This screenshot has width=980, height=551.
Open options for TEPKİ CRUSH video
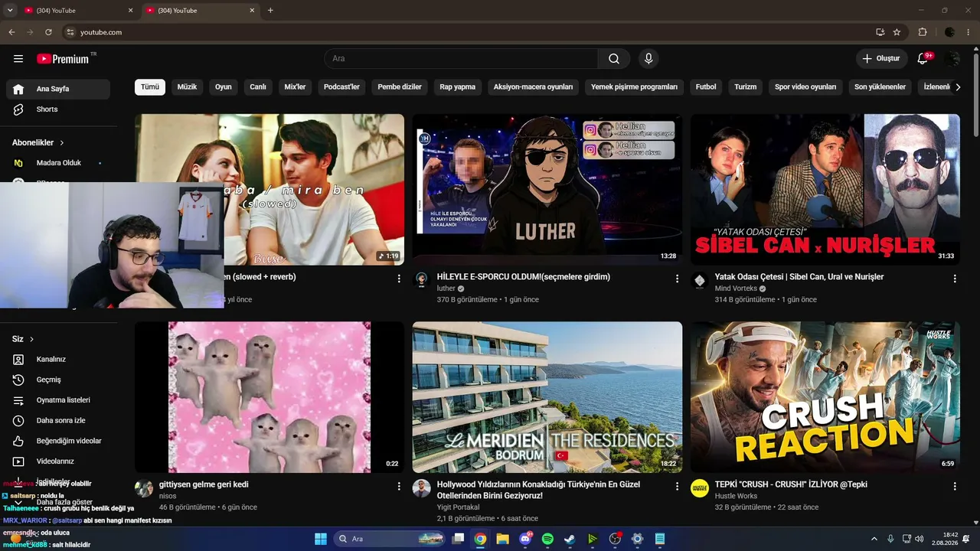[955, 487]
